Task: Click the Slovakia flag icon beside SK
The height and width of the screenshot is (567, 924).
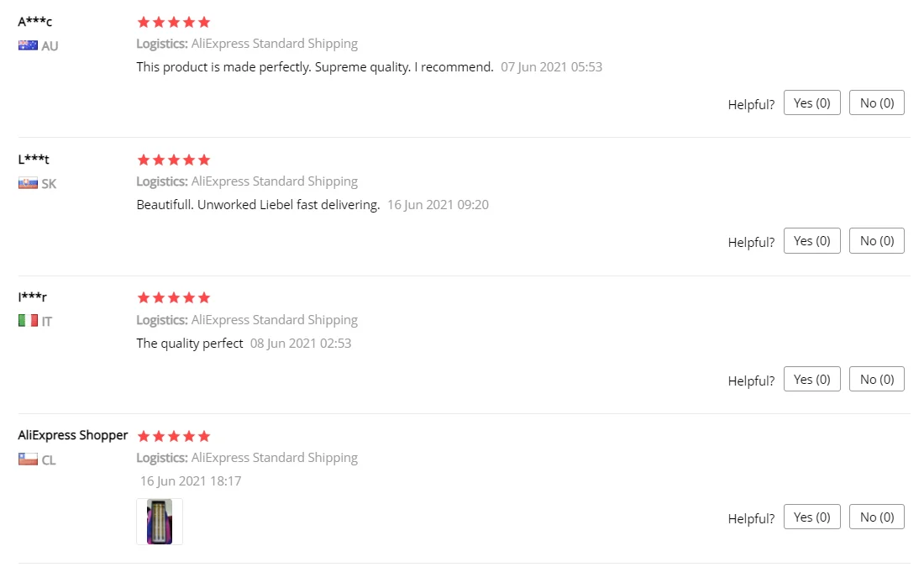Action: click(28, 183)
